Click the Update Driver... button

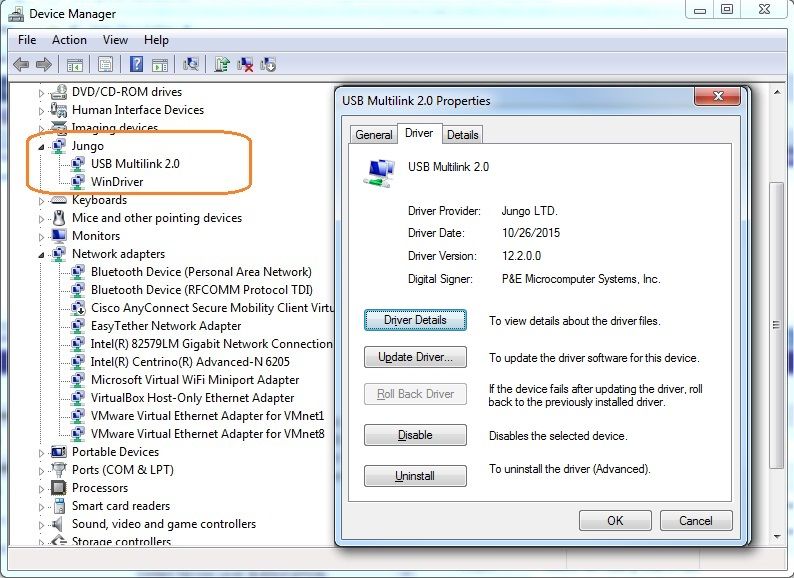pyautogui.click(x=415, y=357)
